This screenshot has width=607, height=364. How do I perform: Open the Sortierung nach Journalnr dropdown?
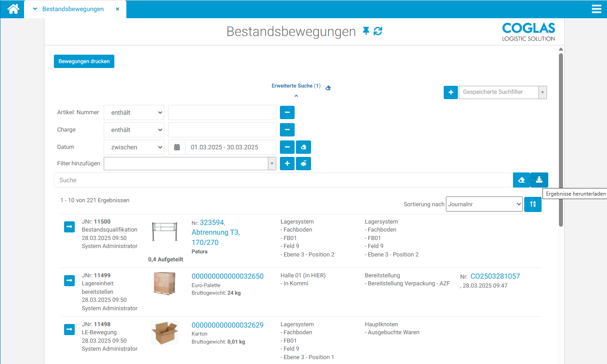click(x=484, y=204)
